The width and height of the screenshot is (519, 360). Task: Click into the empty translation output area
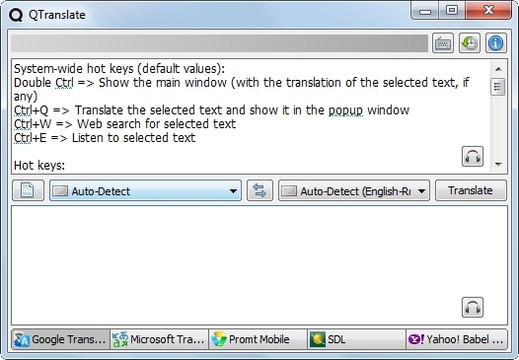pos(259,265)
